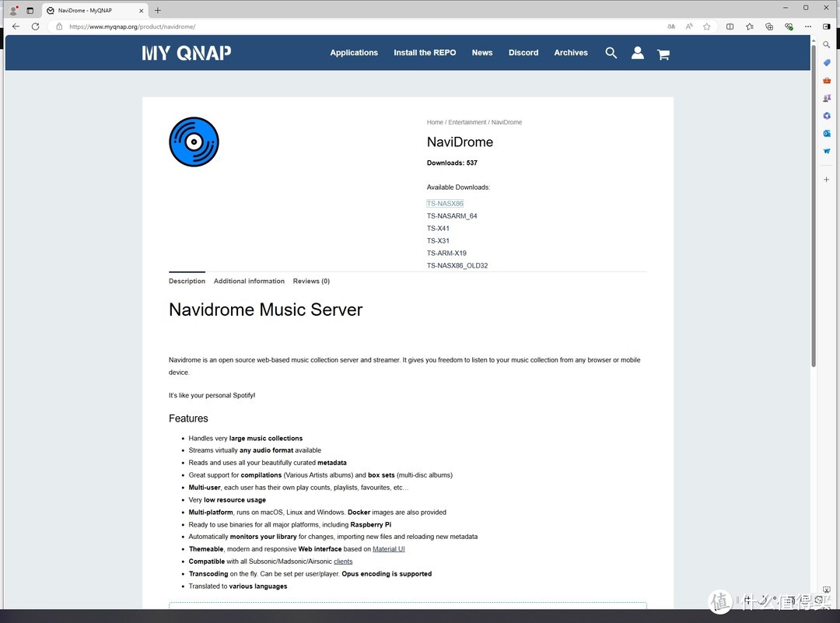Download the TS-NASX86 package
This screenshot has width=840, height=623.
pyautogui.click(x=445, y=204)
